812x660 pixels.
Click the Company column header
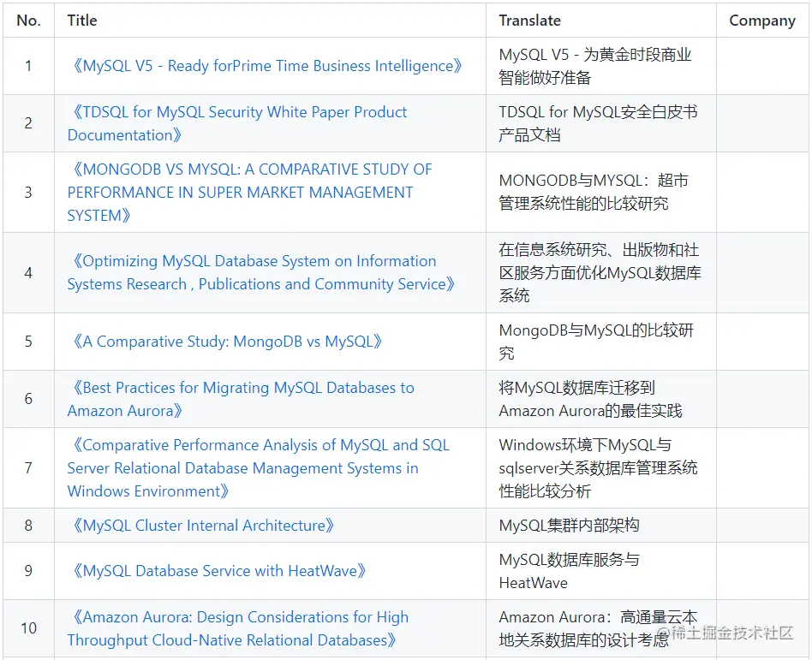(x=762, y=21)
